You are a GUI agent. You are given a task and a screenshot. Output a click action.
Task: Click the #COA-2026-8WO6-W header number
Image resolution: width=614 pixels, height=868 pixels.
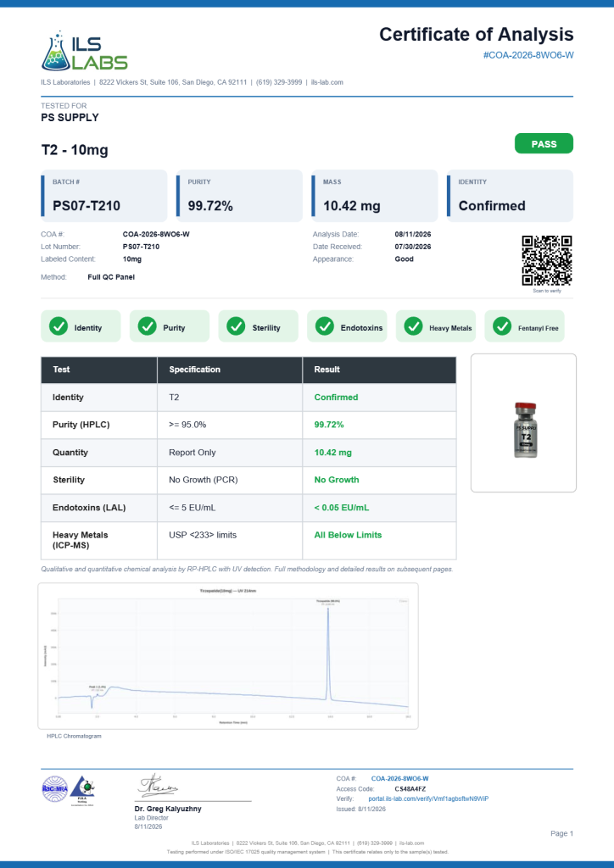(x=528, y=55)
